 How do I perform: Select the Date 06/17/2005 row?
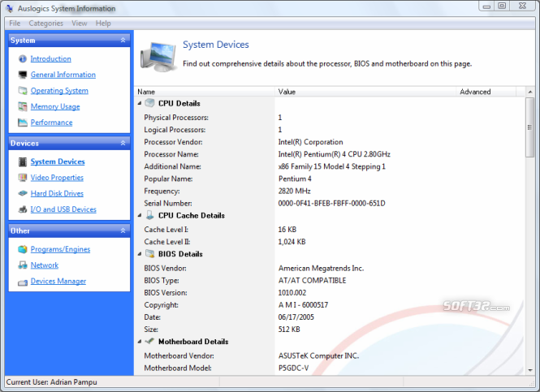(x=330, y=317)
